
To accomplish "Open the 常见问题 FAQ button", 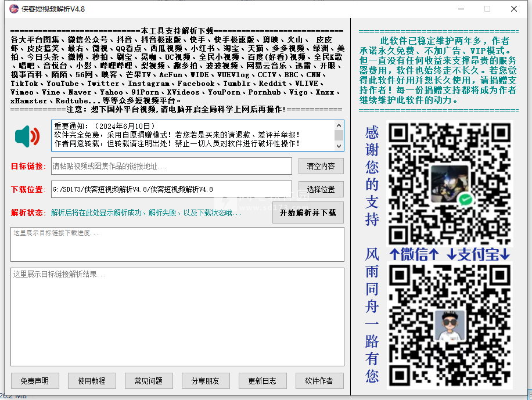I will [x=149, y=381].
